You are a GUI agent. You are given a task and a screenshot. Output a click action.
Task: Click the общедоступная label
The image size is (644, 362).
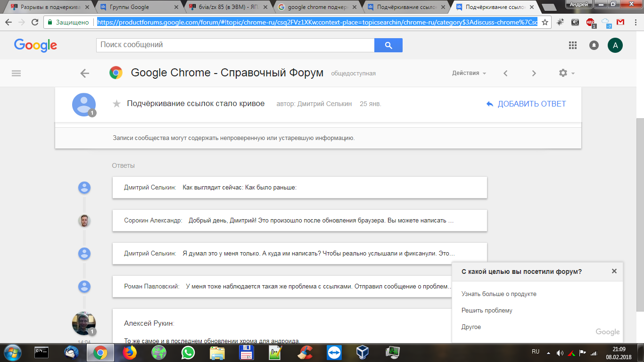tap(354, 74)
